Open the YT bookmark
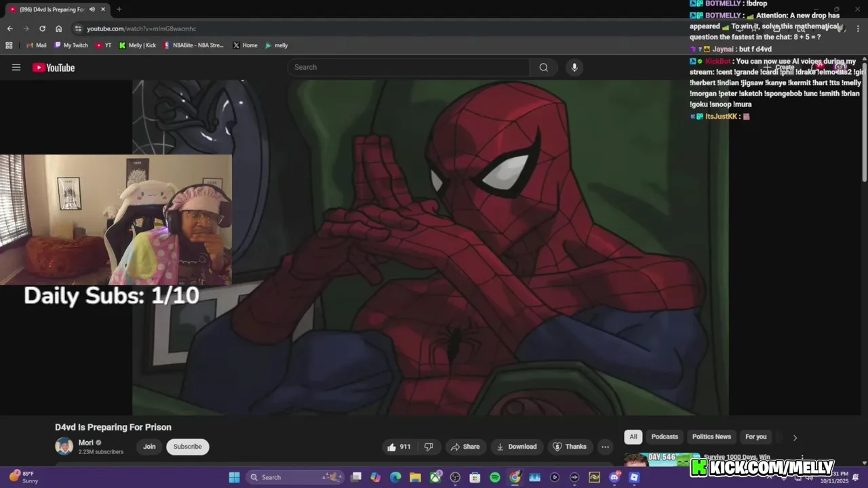 tap(104, 45)
